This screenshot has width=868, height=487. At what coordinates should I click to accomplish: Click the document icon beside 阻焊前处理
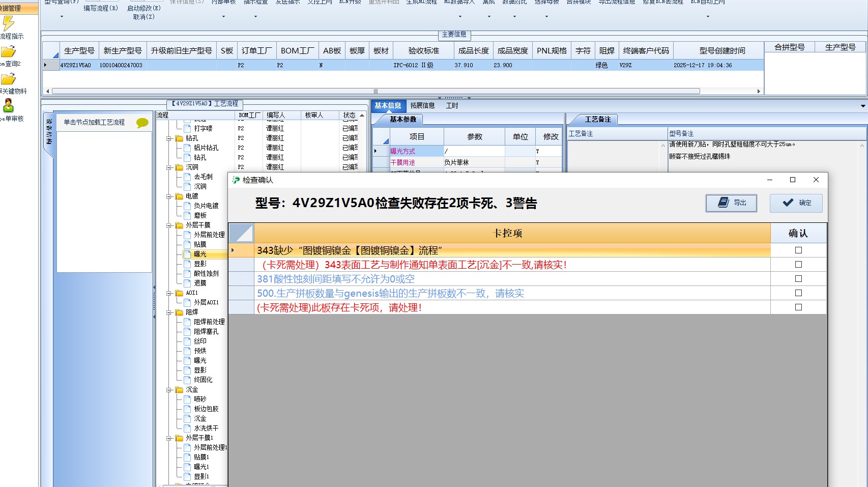[187, 322]
